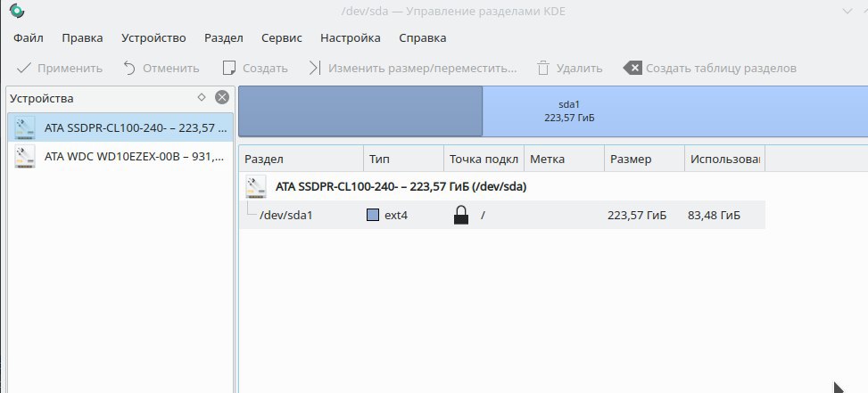The width and height of the screenshot is (868, 393).
Task: Open the Устройство menu
Action: pyautogui.click(x=154, y=38)
